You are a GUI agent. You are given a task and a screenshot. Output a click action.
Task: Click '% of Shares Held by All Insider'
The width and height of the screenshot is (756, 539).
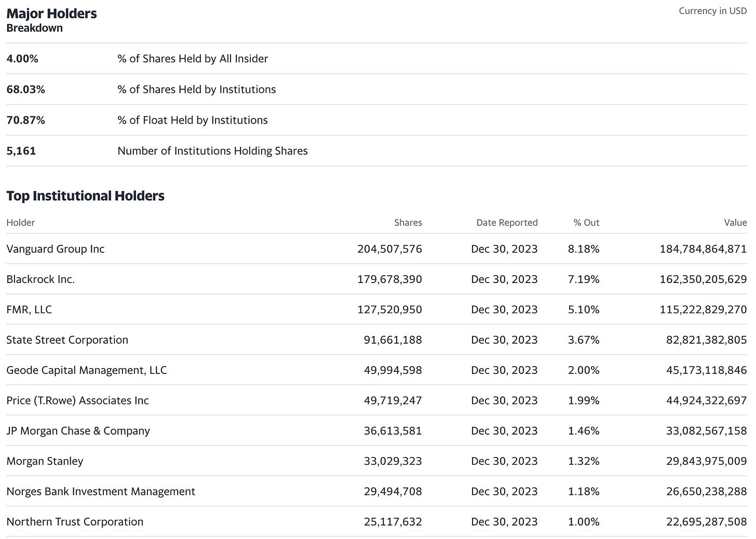tap(193, 59)
